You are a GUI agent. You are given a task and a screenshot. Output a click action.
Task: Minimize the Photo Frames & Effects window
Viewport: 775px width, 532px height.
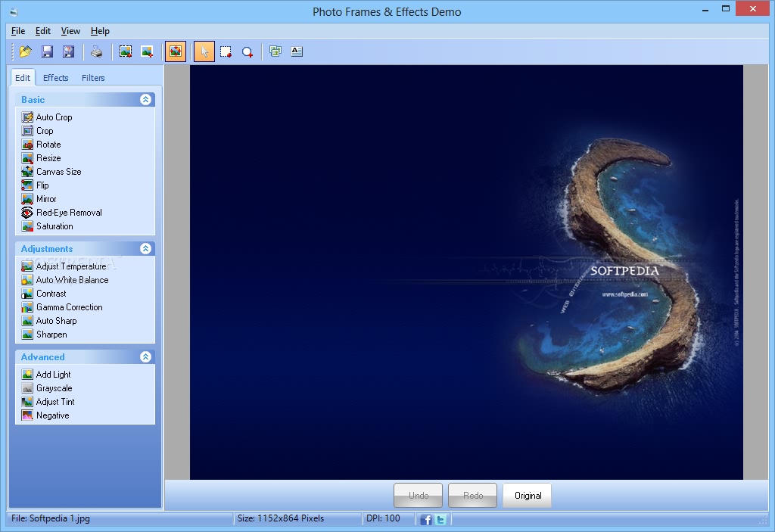click(x=705, y=8)
